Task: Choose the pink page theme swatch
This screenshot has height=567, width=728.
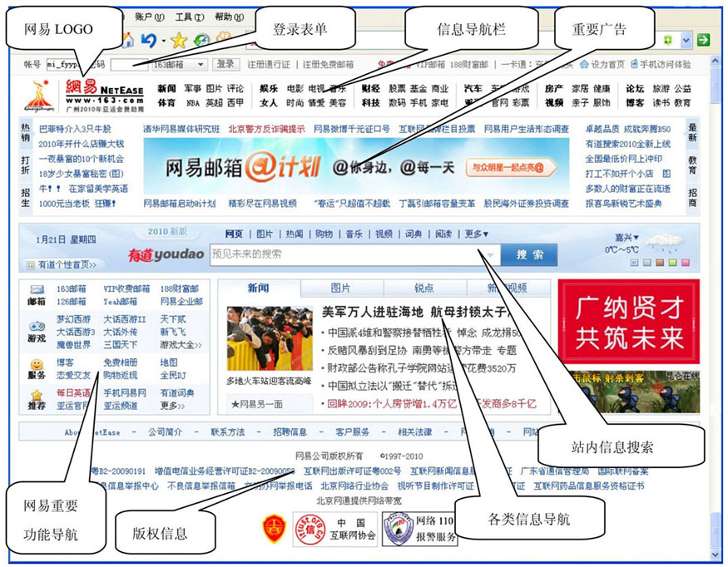Action: 686,263
